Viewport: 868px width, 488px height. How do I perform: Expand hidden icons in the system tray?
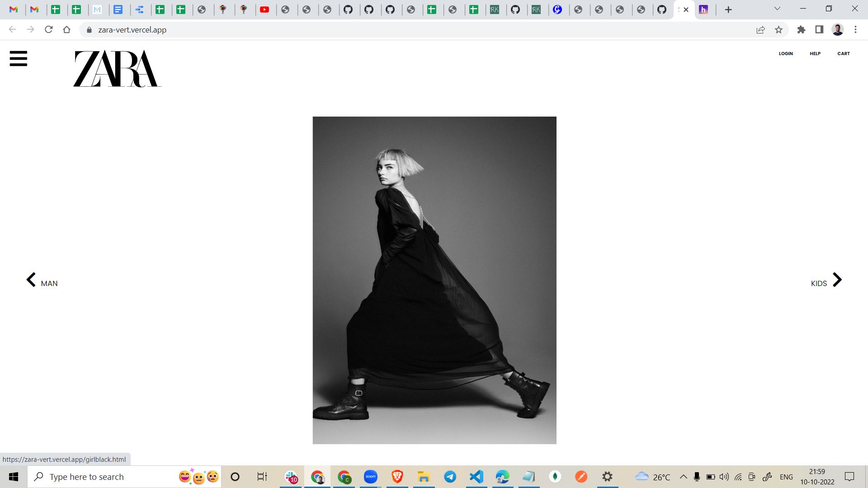(x=683, y=476)
